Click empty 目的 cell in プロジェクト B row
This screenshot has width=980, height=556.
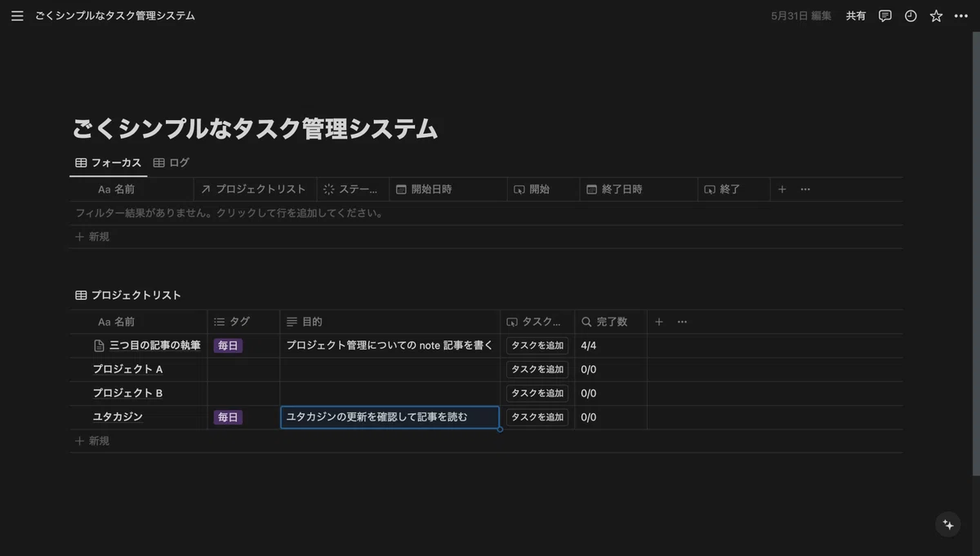pos(390,393)
